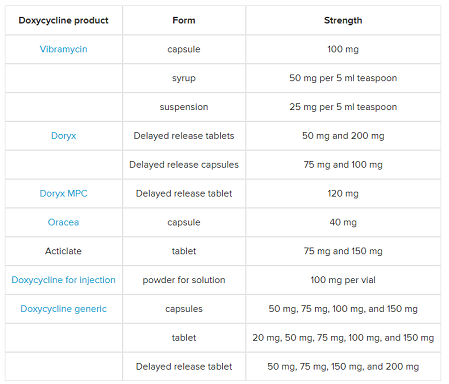The image size is (449, 384).
Task: Select the 120 mg strength cell
Action: pyautogui.click(x=343, y=194)
